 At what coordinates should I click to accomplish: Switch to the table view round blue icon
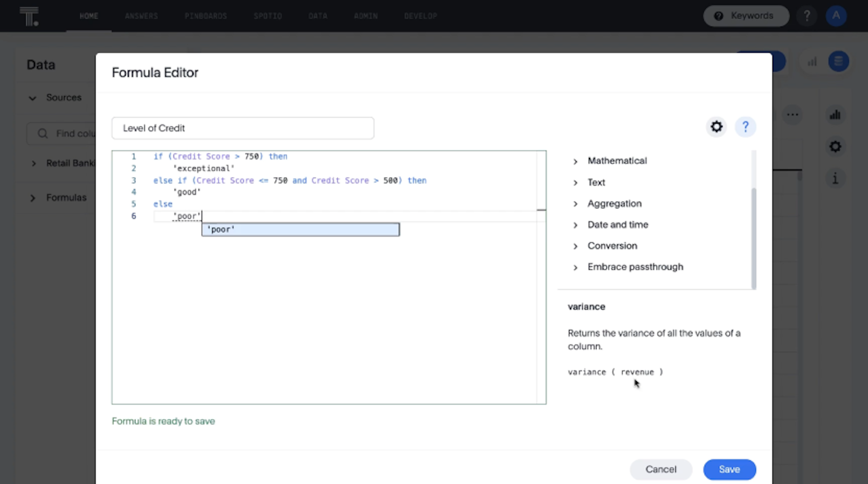[838, 62]
